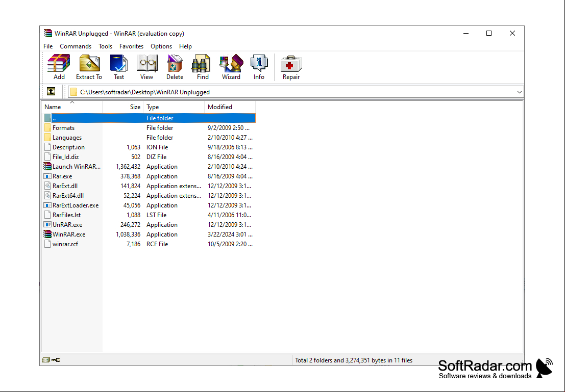Sort by the Size column header
This screenshot has width=565, height=392.
click(x=123, y=107)
